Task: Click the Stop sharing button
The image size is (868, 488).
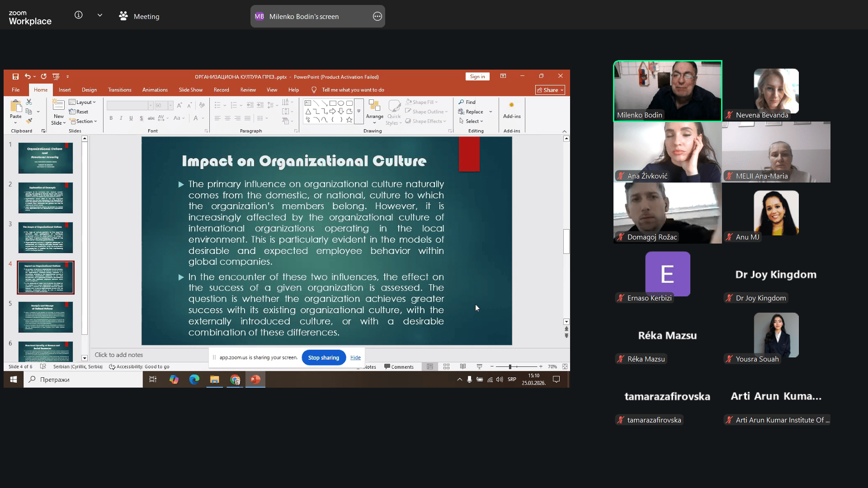Action: coord(323,357)
